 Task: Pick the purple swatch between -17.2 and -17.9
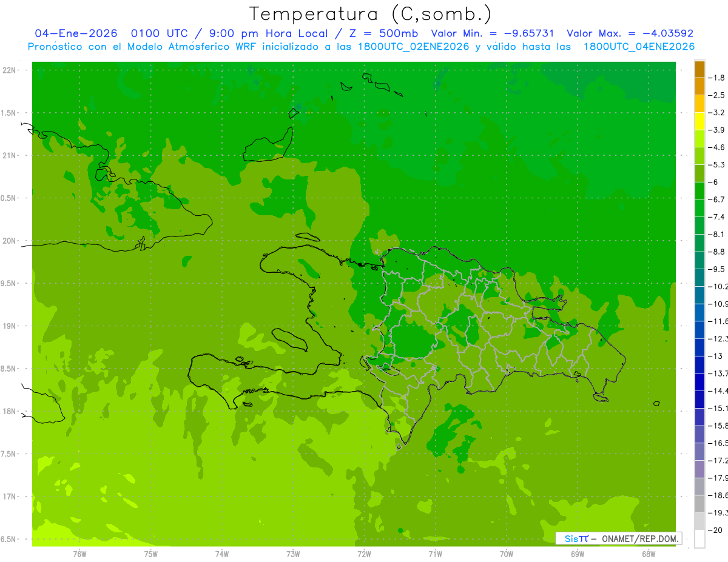699,469
